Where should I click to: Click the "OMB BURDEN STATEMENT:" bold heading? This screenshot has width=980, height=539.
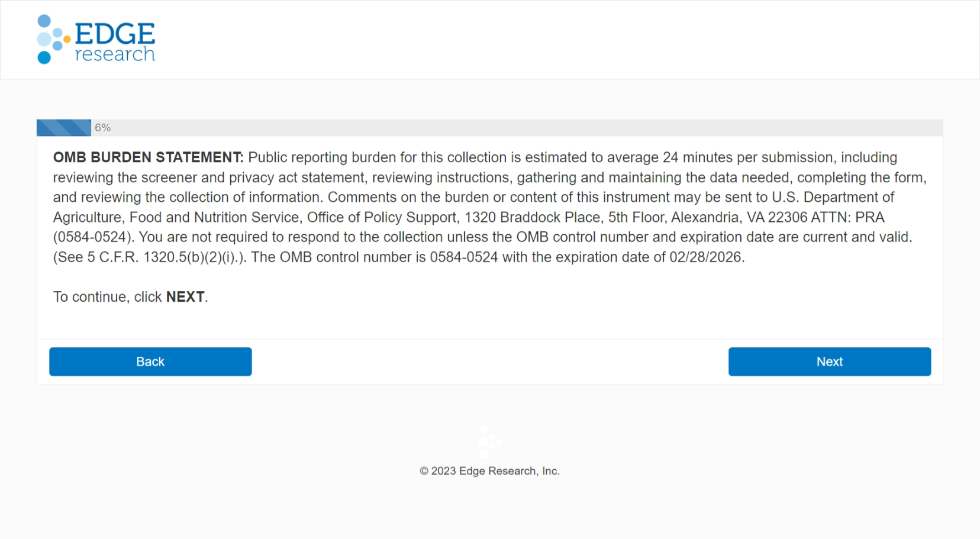148,157
